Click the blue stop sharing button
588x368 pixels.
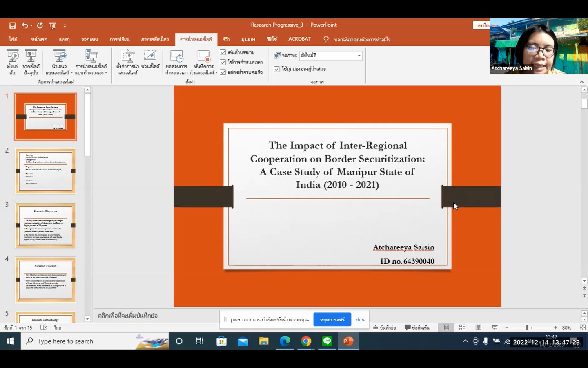pyautogui.click(x=332, y=319)
